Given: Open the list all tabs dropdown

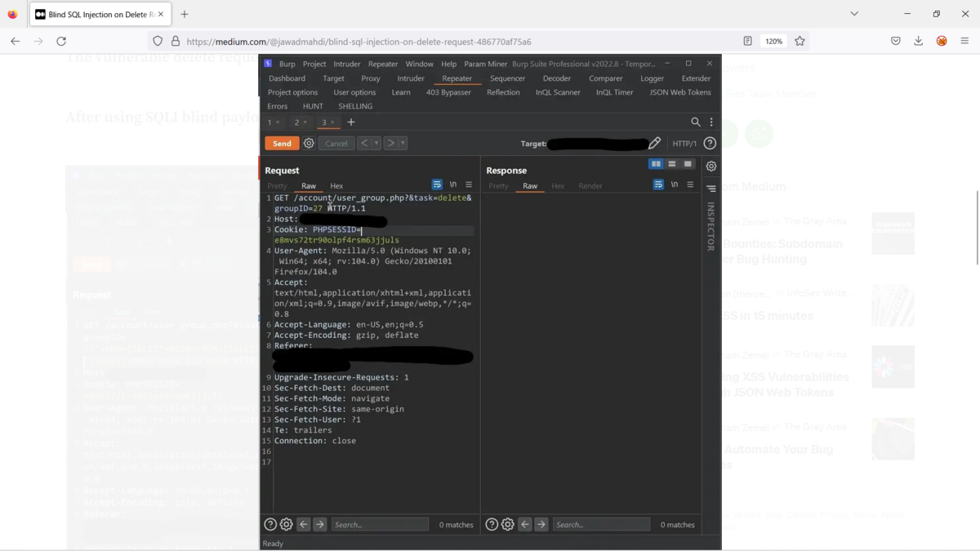Looking at the screenshot, I should pyautogui.click(x=854, y=14).
